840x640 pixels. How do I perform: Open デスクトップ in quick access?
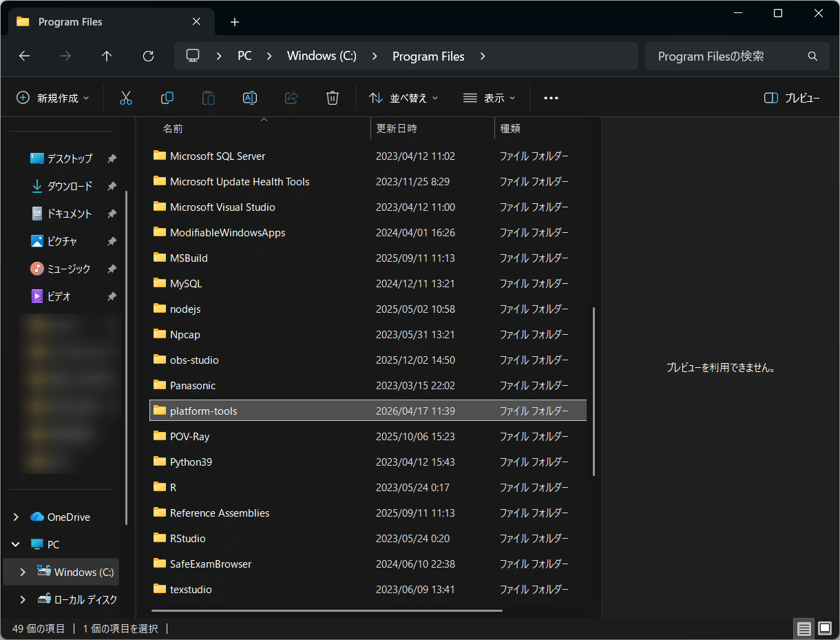coord(70,158)
